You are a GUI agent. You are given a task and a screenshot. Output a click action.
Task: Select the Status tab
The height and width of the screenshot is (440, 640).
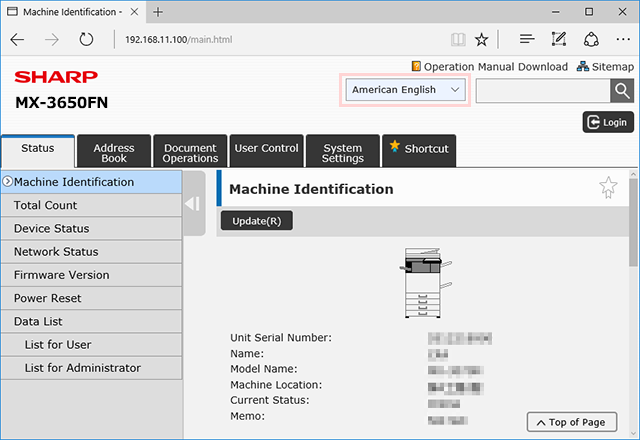[x=38, y=151]
